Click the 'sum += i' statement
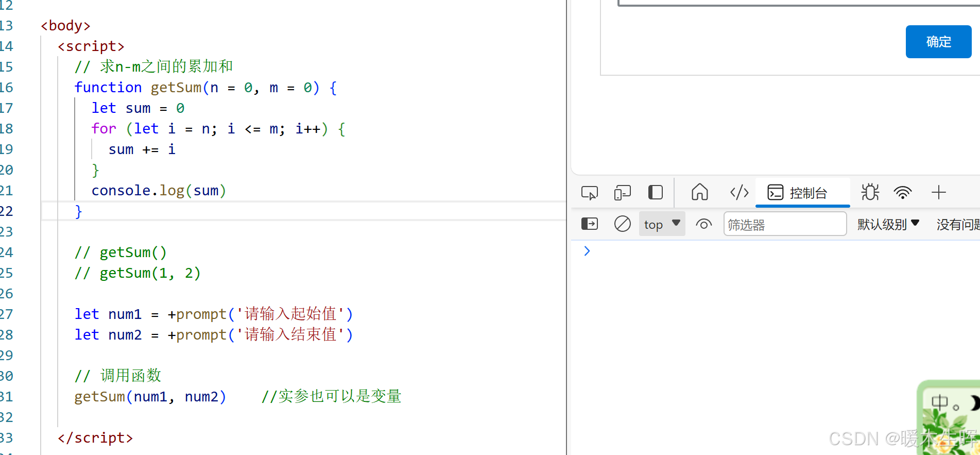This screenshot has width=980, height=455. pyautogui.click(x=142, y=149)
